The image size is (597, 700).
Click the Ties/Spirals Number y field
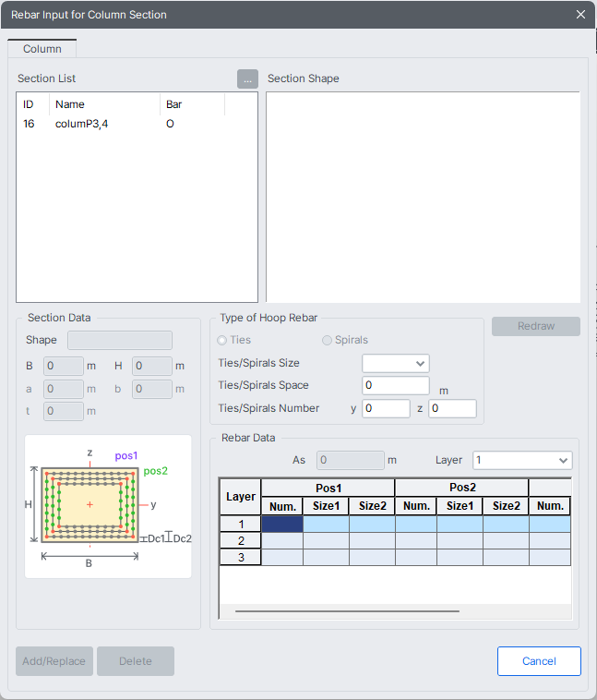tap(386, 408)
